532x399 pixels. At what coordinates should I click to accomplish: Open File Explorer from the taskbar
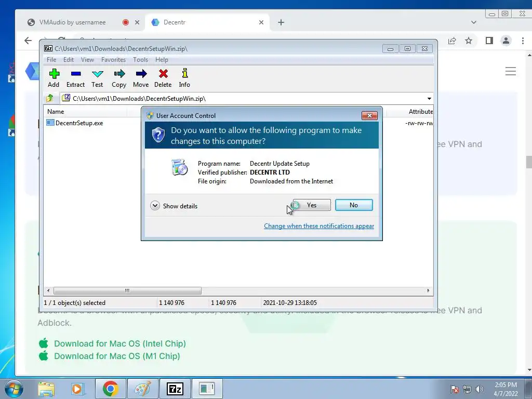tap(46, 389)
